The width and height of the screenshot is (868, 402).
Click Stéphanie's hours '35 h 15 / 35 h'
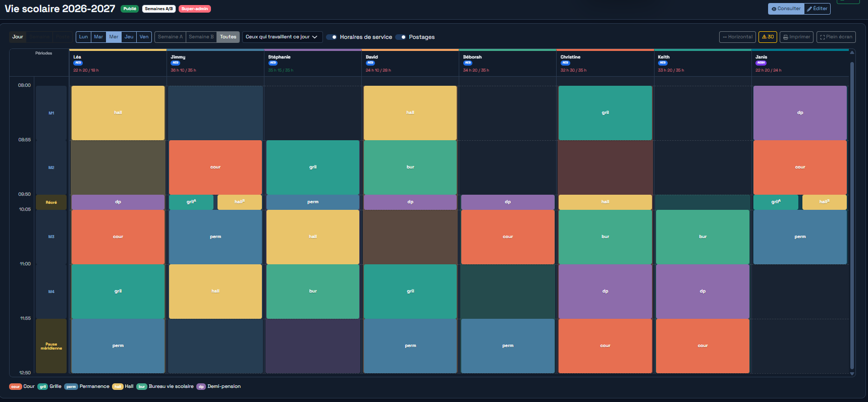(281, 70)
